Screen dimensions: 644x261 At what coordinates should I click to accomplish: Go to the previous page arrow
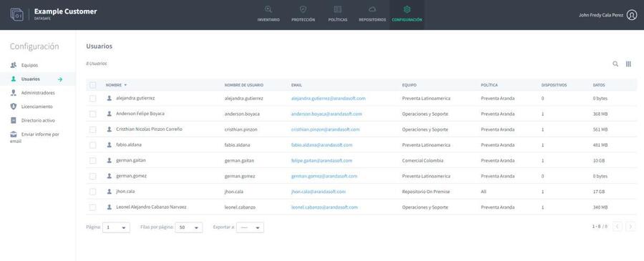coord(618,226)
